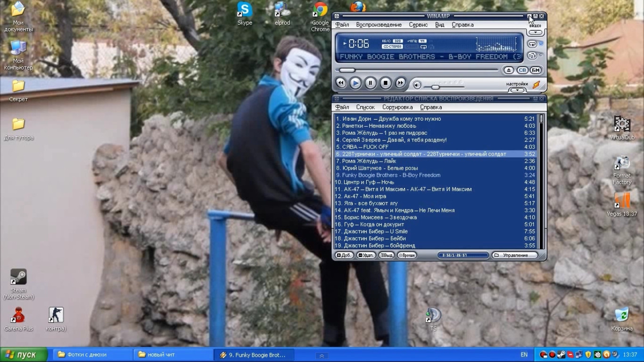The height and width of the screenshot is (362, 644).
Task: Click the Steam (Non-Steam) desktop icon
Action: pos(18,284)
